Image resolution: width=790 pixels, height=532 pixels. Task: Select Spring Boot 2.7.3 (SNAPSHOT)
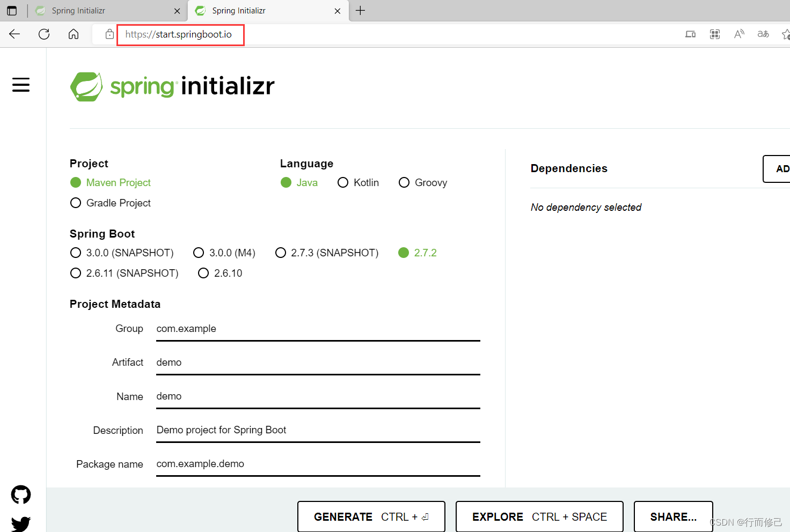click(x=281, y=253)
